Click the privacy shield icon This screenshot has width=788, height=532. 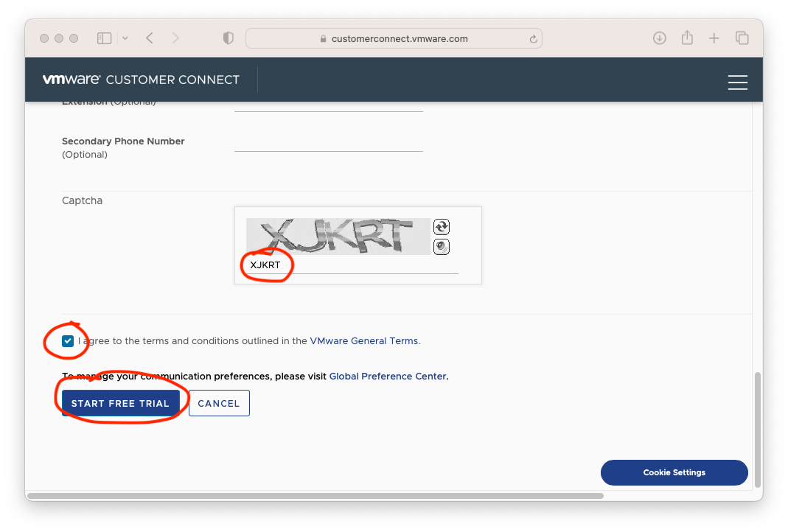pos(229,38)
